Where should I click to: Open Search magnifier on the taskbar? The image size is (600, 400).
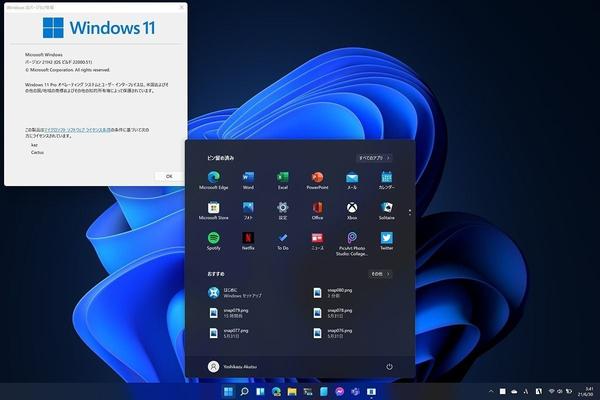(244, 391)
